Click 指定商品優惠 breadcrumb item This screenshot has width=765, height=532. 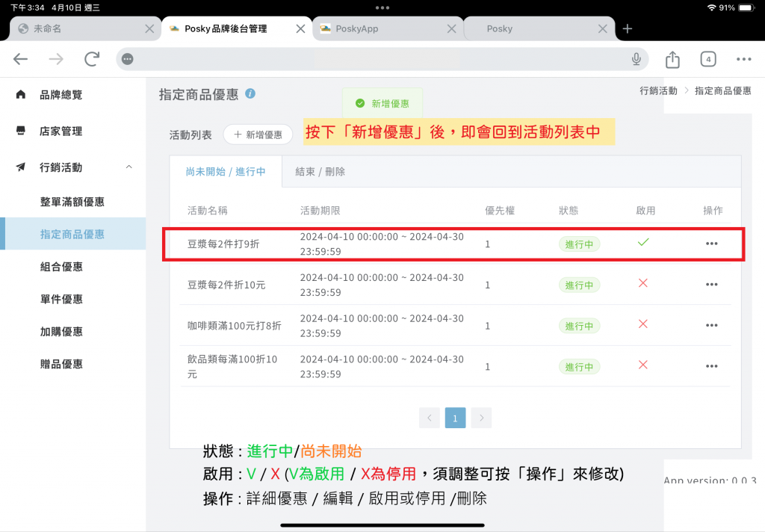point(722,90)
